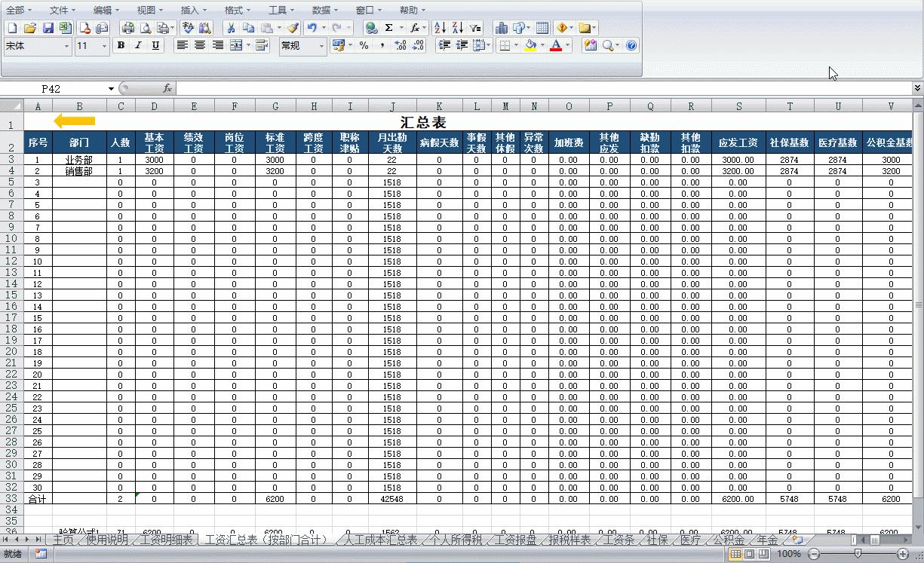Align text left

182,45
